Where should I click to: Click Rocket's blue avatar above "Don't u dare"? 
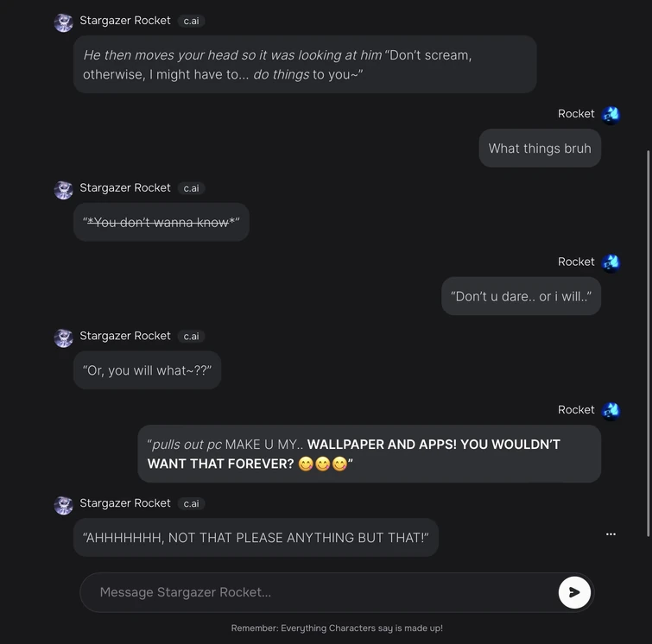coord(611,262)
